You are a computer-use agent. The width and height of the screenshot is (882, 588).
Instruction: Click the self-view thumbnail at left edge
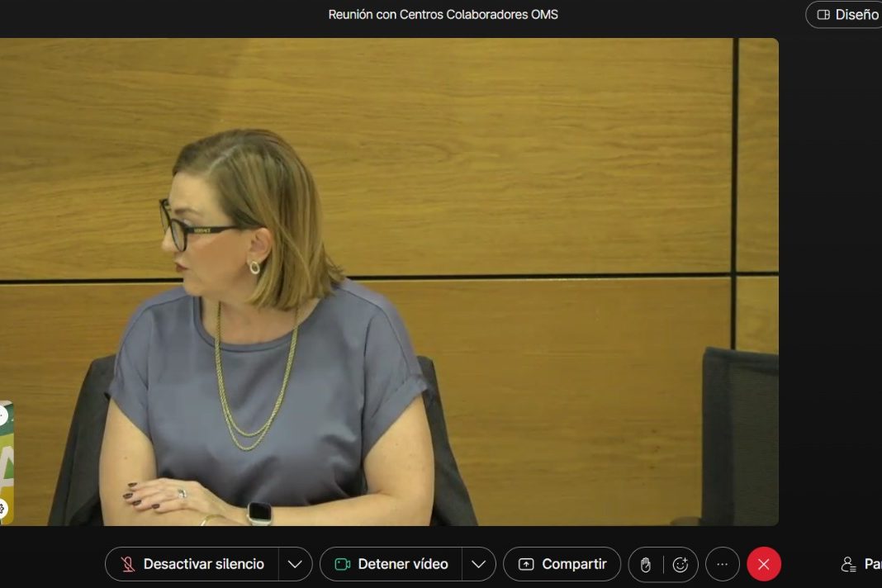[6, 462]
